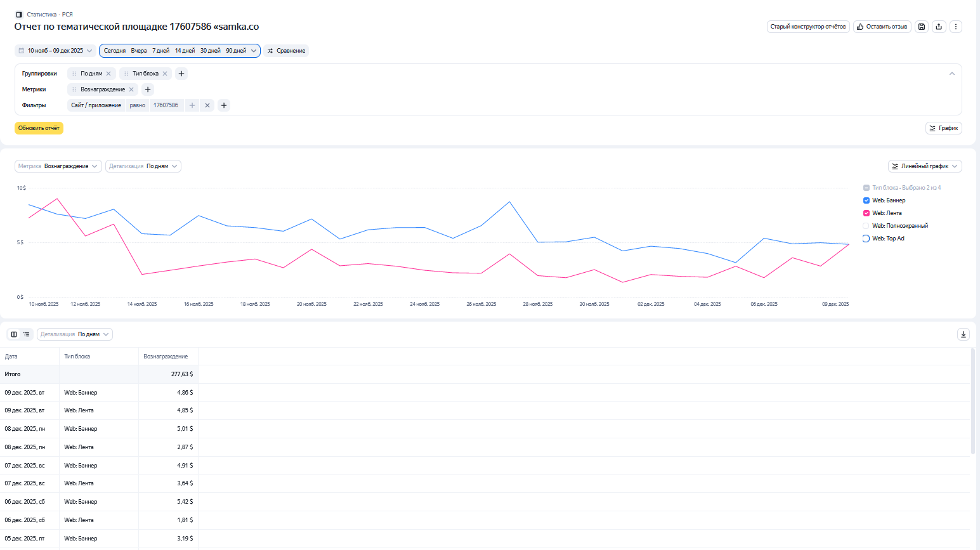
Task: Uncheck the 'Web: Лента' legend checkbox
Action: (866, 213)
